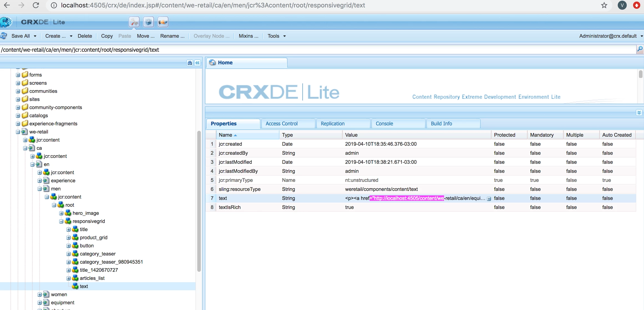Click the magnifier icon beside path field

click(640, 49)
